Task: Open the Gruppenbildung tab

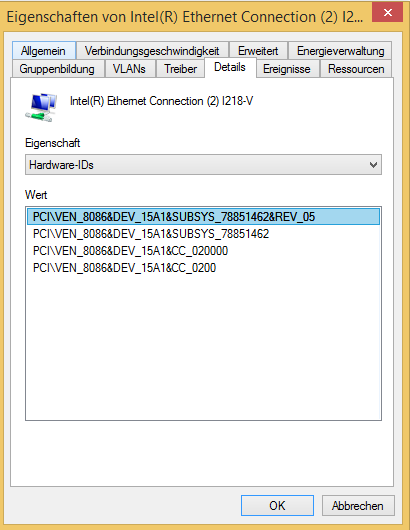Action: tap(57, 69)
